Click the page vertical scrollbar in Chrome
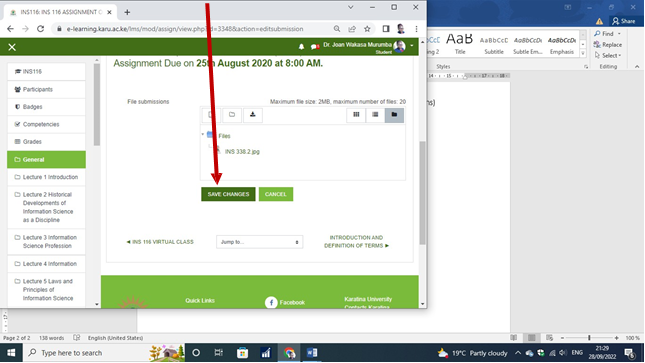 422,193
